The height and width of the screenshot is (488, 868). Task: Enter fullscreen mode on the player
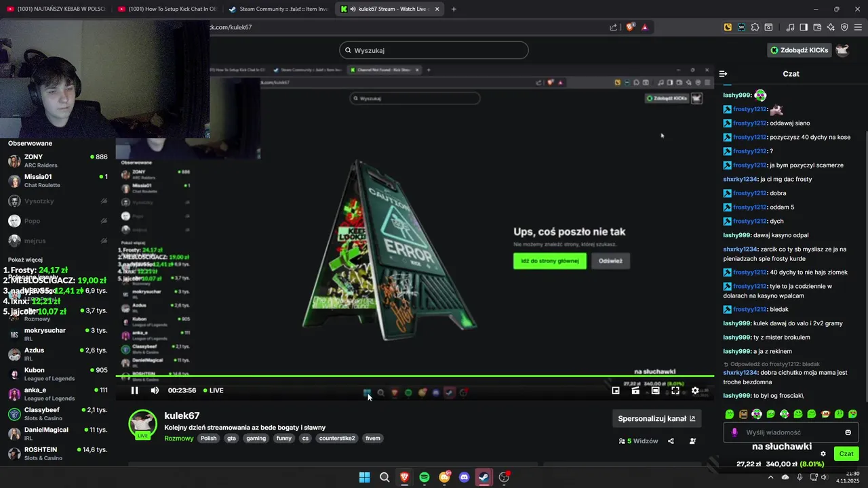click(675, 390)
